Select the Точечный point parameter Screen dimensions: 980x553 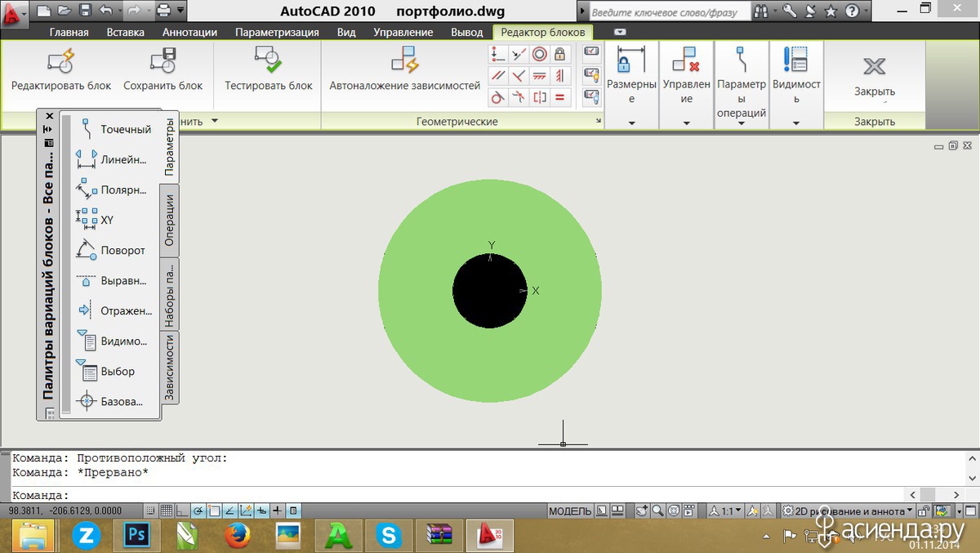point(114,129)
